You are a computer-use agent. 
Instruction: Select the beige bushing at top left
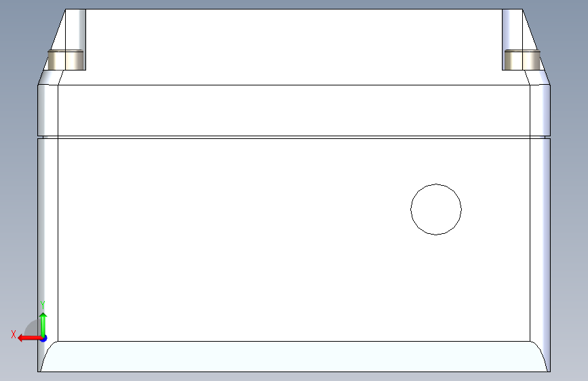[66, 60]
